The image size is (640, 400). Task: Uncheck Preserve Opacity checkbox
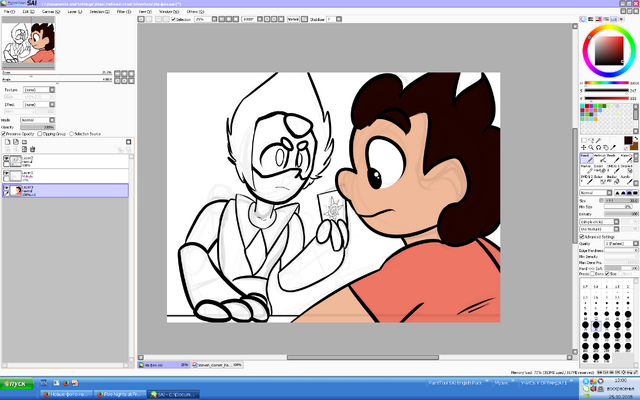coord(4,134)
